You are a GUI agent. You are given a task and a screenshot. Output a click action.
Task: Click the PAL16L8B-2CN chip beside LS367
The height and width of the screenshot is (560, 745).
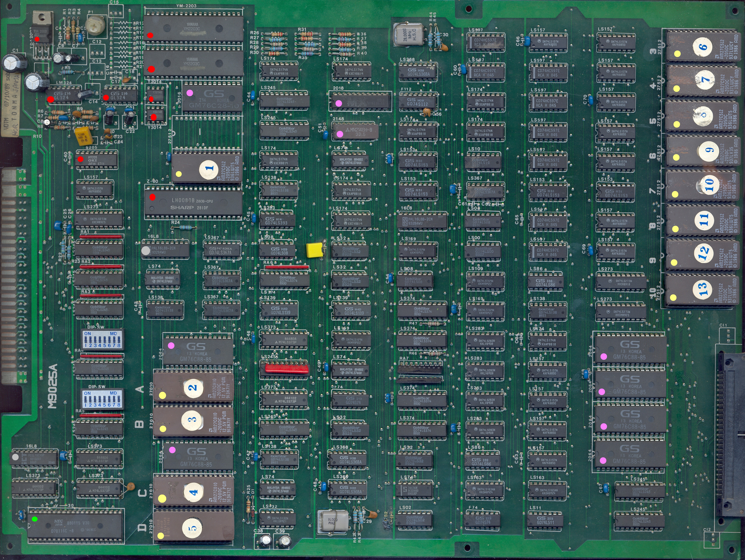(x=165, y=250)
